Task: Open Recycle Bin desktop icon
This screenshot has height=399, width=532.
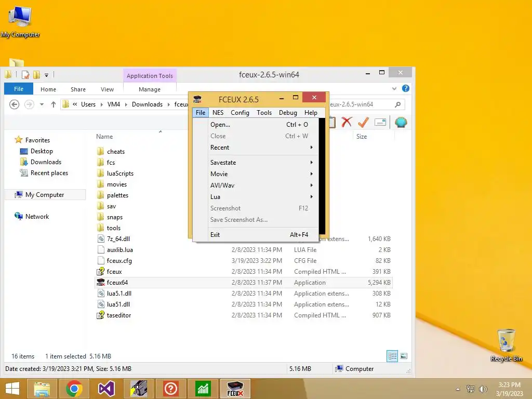Action: click(x=506, y=345)
